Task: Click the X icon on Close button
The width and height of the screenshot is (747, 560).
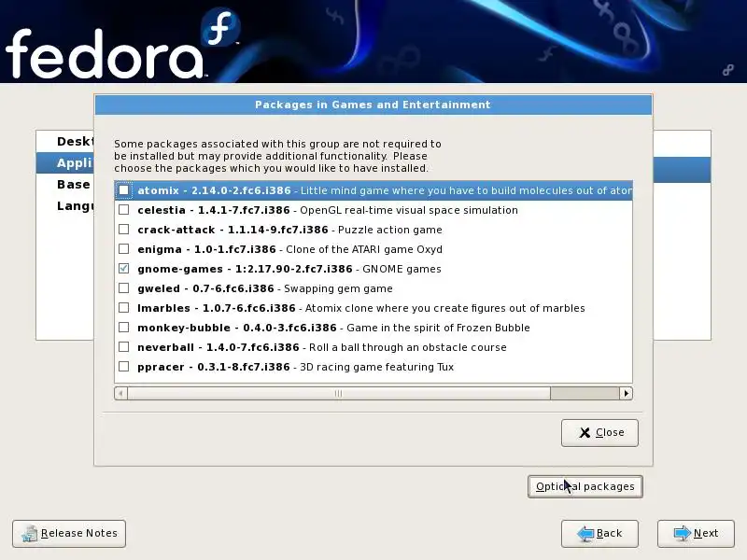Action: click(585, 432)
